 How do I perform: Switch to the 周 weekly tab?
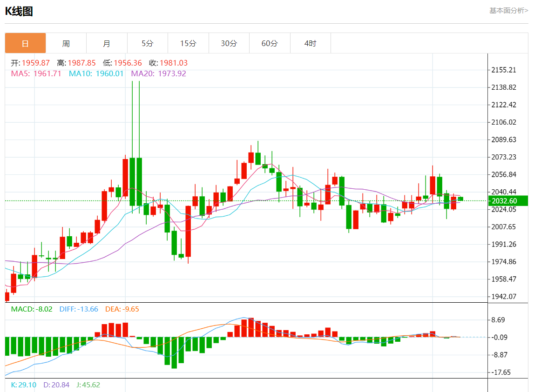[x=66, y=43]
